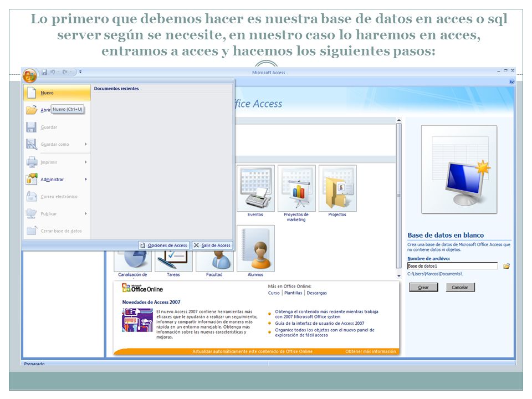Click Actualizar automáticamente este contenido link
The image size is (532, 399).
tap(252, 351)
